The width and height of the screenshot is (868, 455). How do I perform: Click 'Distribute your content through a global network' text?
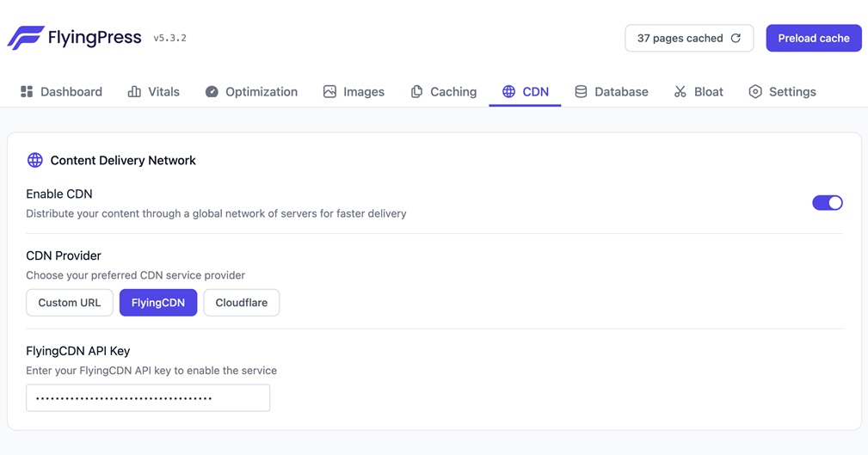(x=217, y=213)
